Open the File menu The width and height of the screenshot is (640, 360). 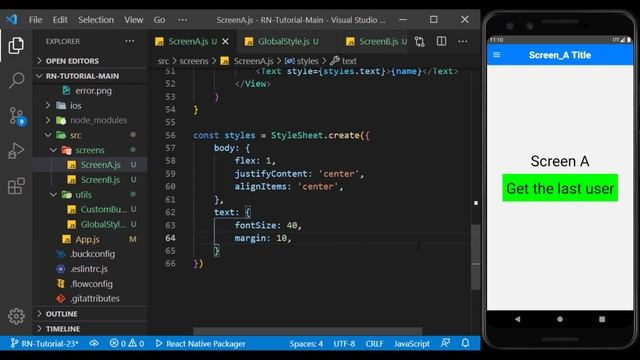[35, 20]
